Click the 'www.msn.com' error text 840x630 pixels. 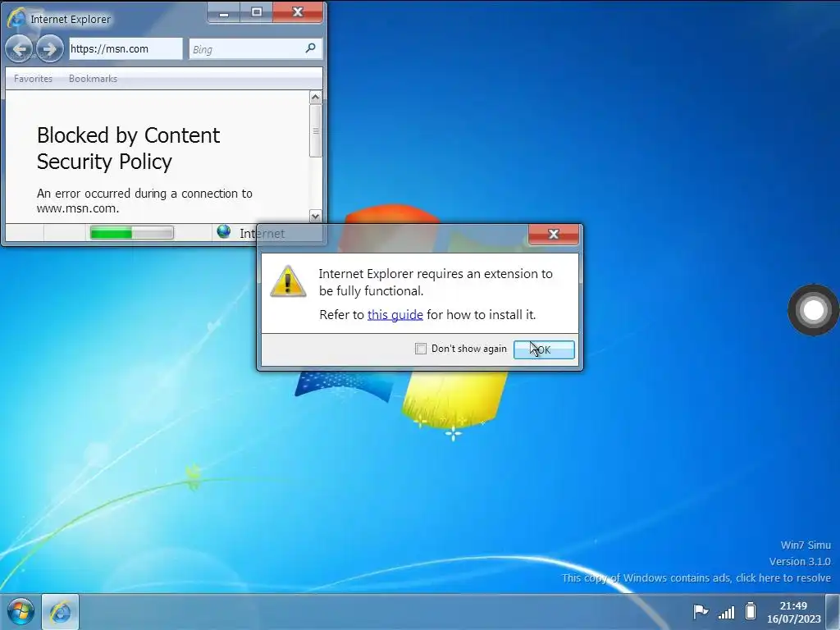click(x=78, y=208)
